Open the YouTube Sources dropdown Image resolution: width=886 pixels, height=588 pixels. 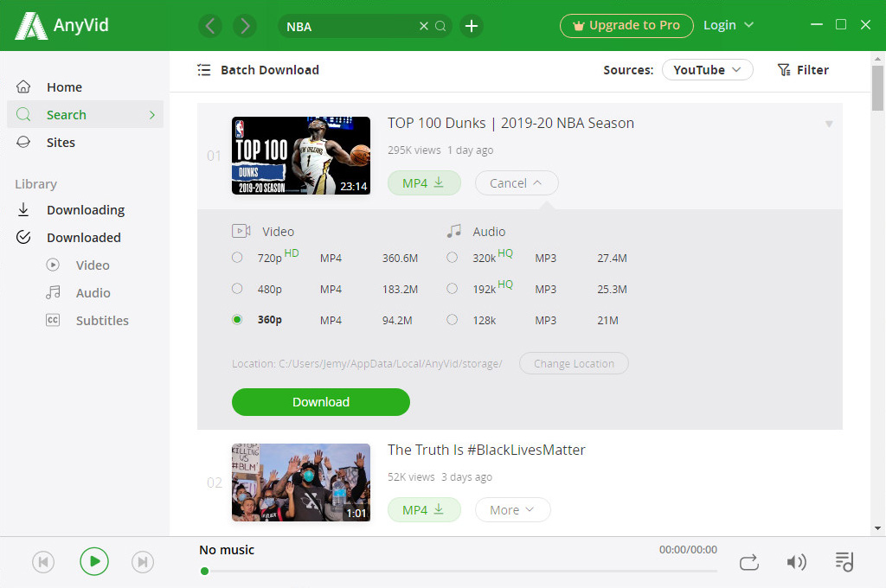coord(708,70)
